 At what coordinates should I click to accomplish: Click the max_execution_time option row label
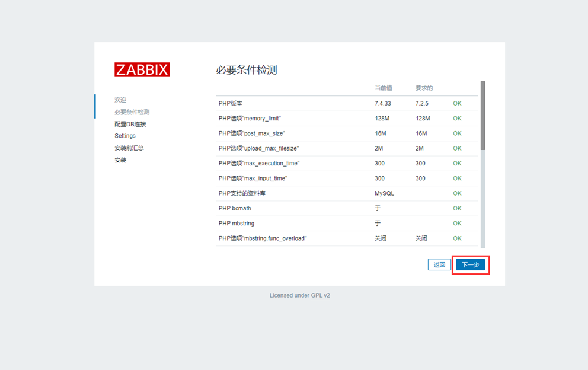click(259, 164)
